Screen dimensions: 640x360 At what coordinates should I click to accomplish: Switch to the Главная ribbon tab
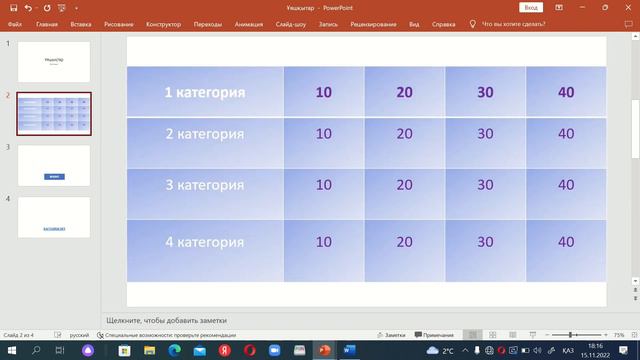47,24
